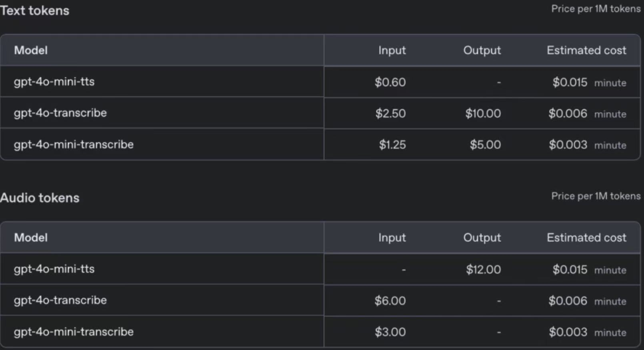This screenshot has height=350, width=644.
Task: Select gpt-4o-mini-tts in the Audio tokens table
Action: 54,269
